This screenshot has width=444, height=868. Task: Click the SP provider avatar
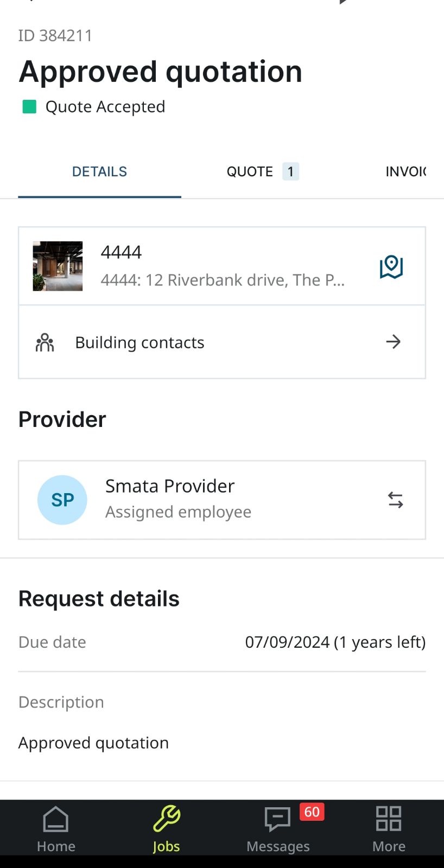pyautogui.click(x=62, y=500)
